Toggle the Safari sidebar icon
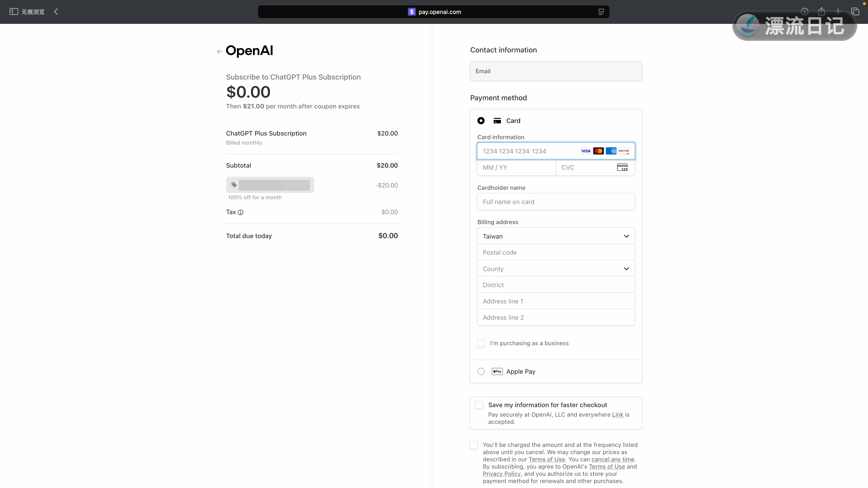 [x=14, y=12]
